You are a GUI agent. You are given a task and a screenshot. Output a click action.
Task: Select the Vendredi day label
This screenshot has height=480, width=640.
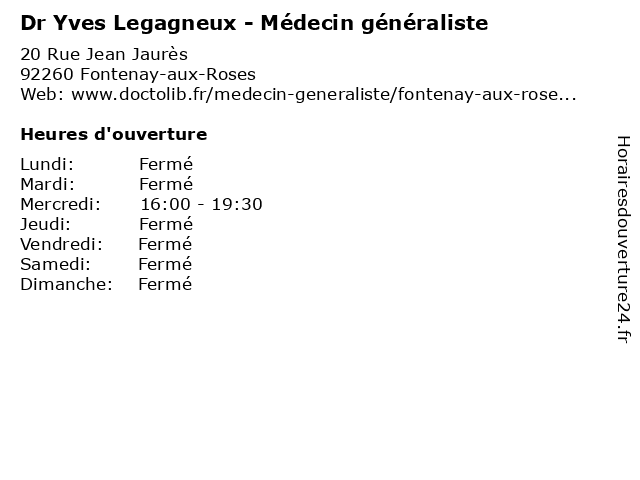pyautogui.click(x=61, y=244)
